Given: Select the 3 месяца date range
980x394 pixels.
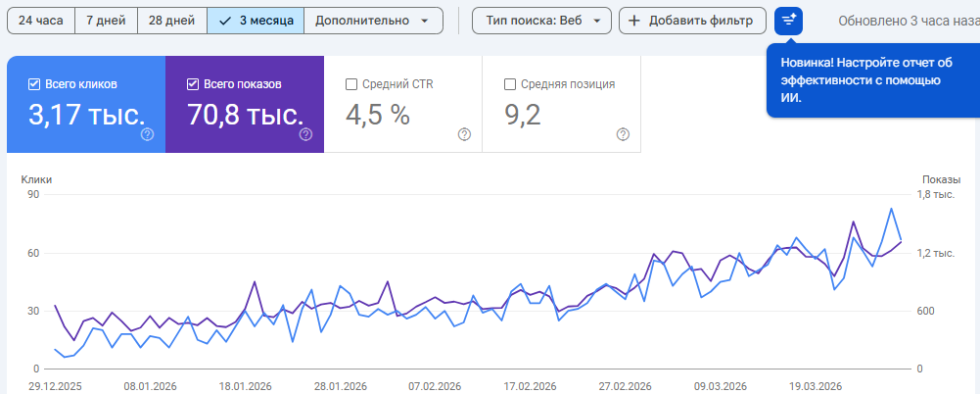Looking at the screenshot, I should [256, 20].
